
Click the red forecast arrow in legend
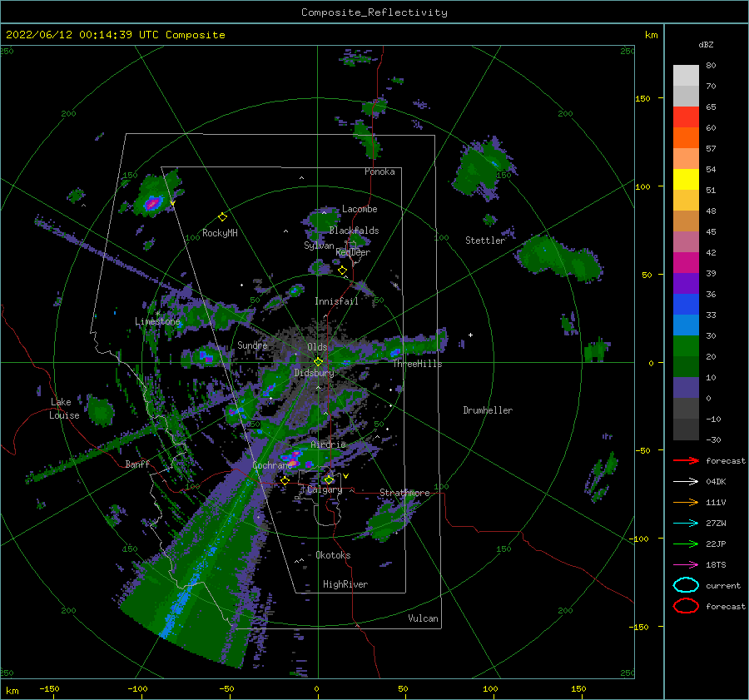686,460
